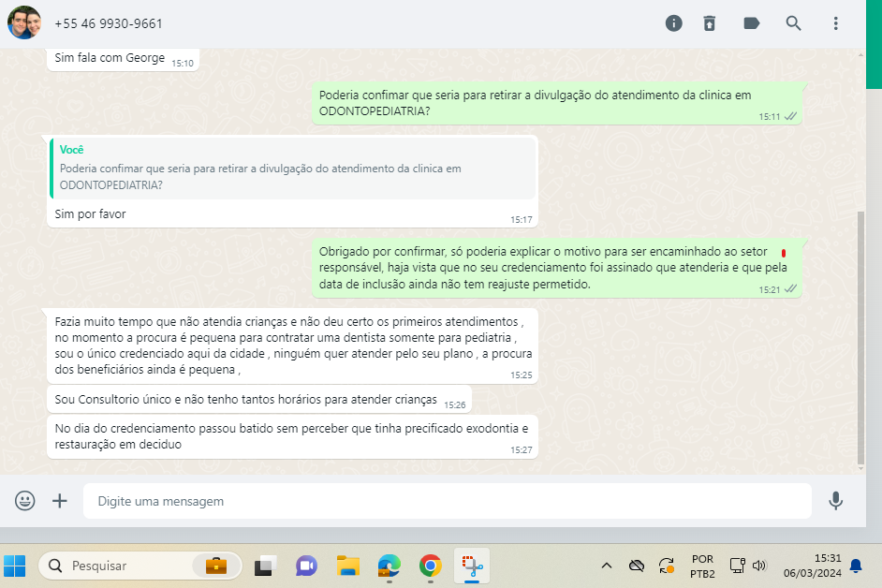Open the notification bell in taskbar
The width and height of the screenshot is (882, 588).
855,566
